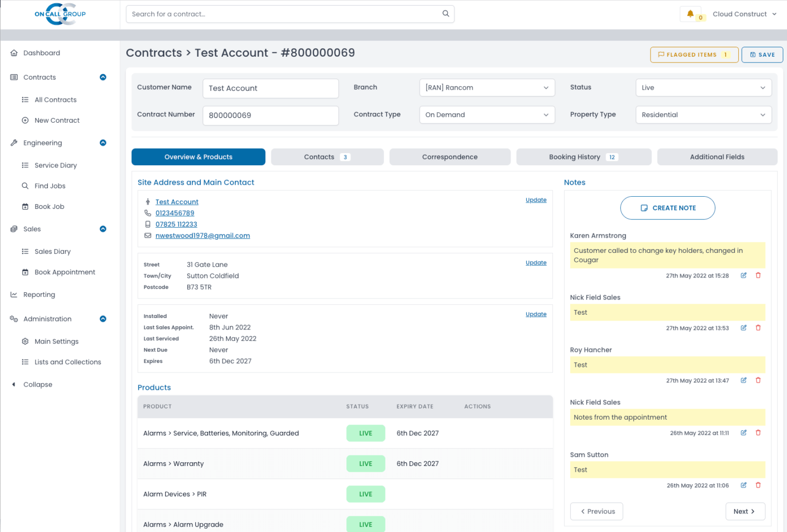Go to the Next page of notes

click(746, 512)
